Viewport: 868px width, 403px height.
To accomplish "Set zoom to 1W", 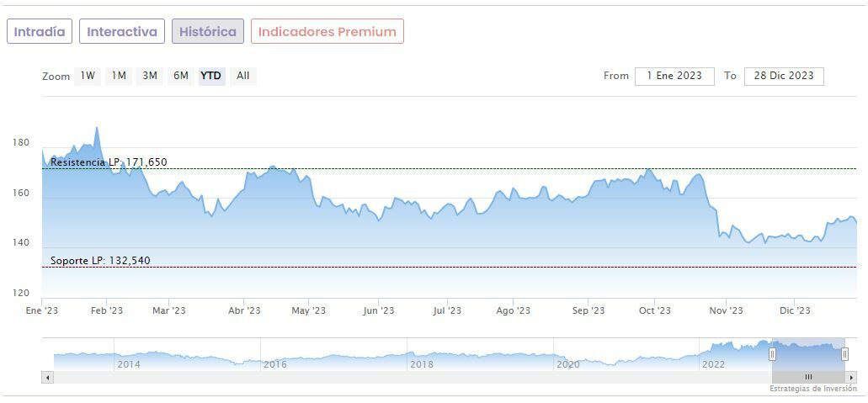I will coord(88,76).
